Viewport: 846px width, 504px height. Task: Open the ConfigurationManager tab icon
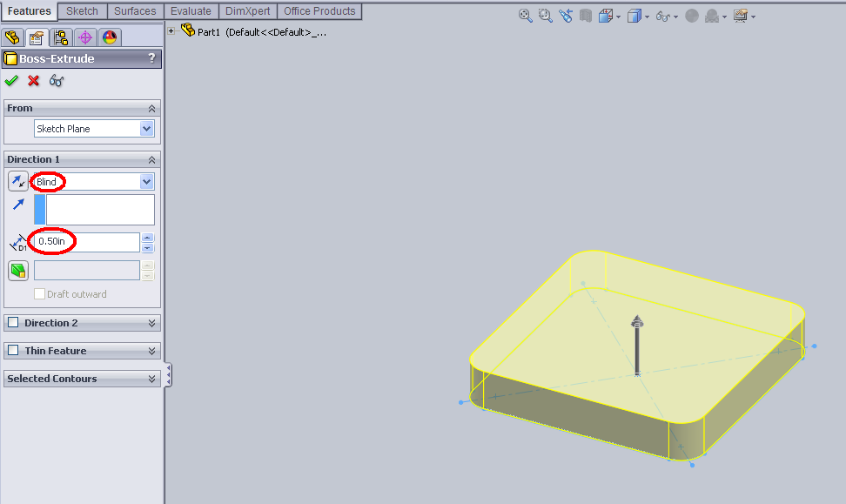click(61, 37)
